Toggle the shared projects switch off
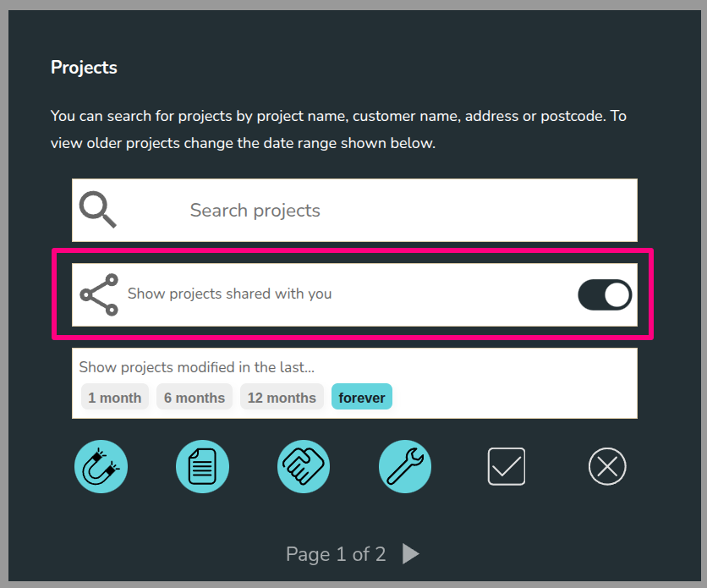707x588 pixels. click(605, 294)
